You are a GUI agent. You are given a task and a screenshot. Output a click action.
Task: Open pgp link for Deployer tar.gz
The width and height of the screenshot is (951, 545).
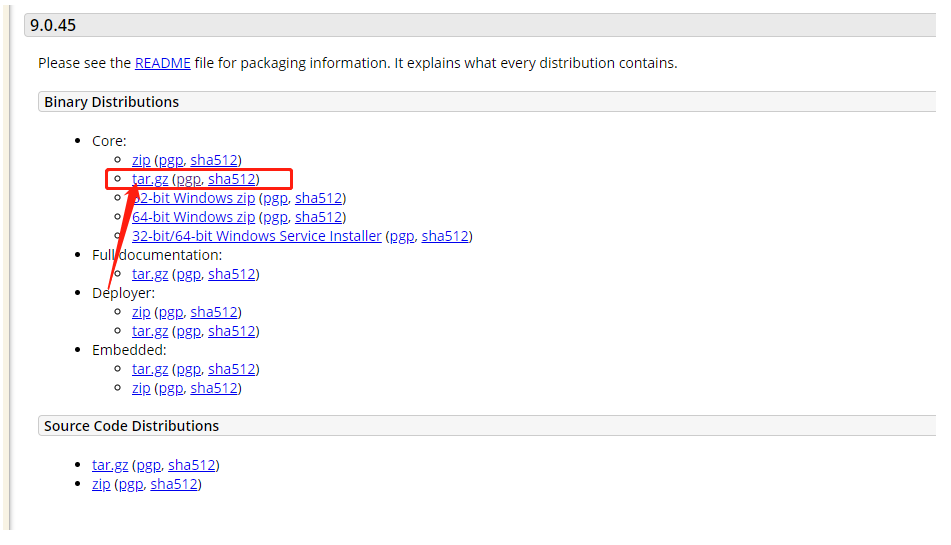pyautogui.click(x=188, y=331)
